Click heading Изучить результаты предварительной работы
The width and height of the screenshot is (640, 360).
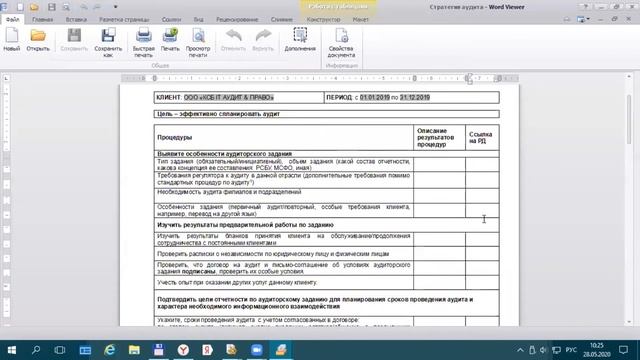tap(245, 225)
